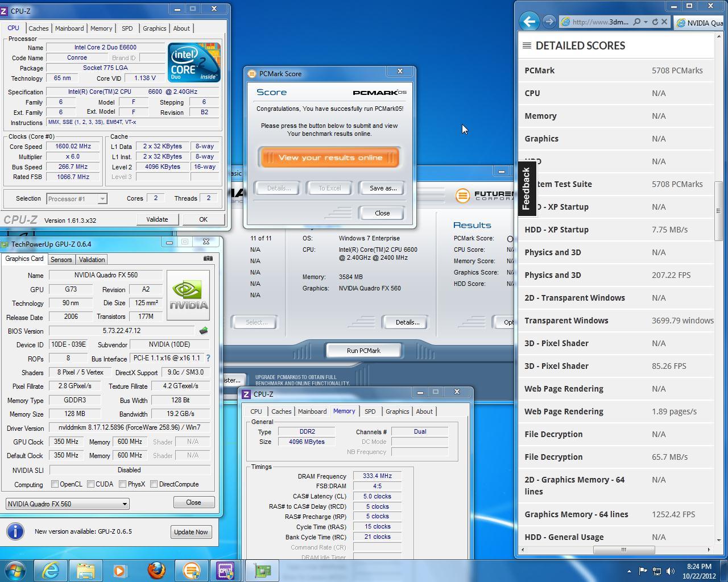
Task: Open the NVIDIA Quadro FX 560 GPU selector dropdown
Action: click(x=67, y=504)
